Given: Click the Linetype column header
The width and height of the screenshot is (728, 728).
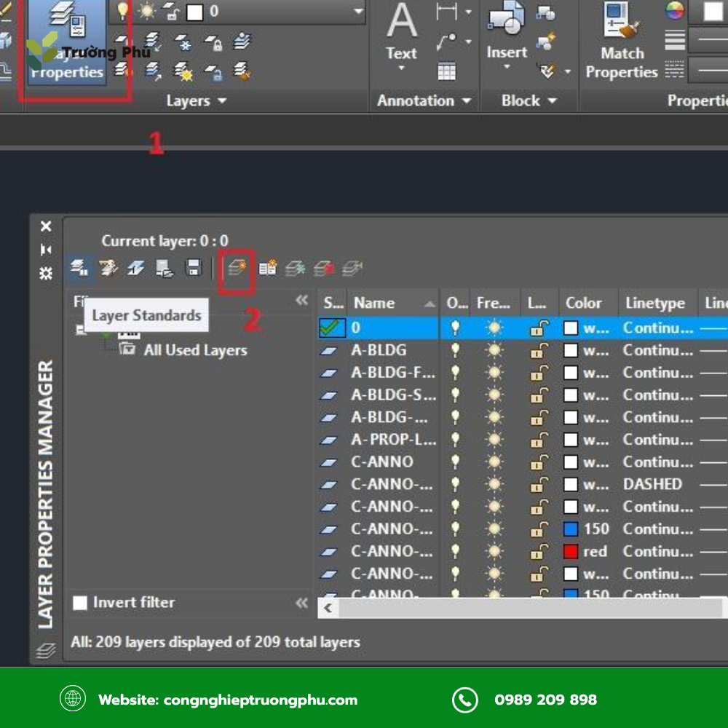Looking at the screenshot, I should [x=657, y=303].
